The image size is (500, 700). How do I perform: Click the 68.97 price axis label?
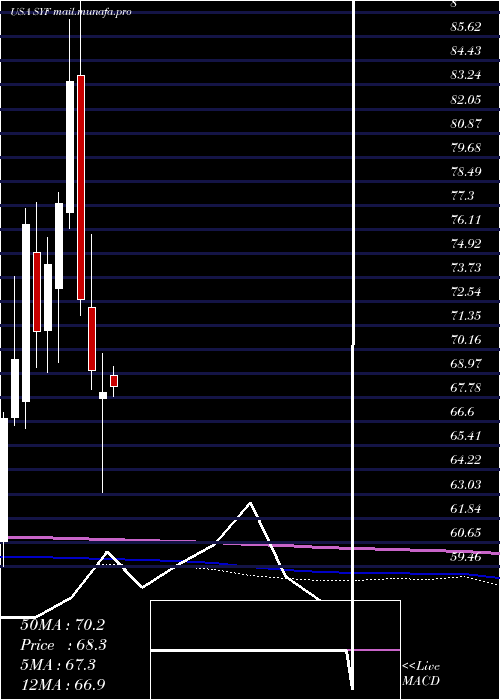tap(466, 364)
